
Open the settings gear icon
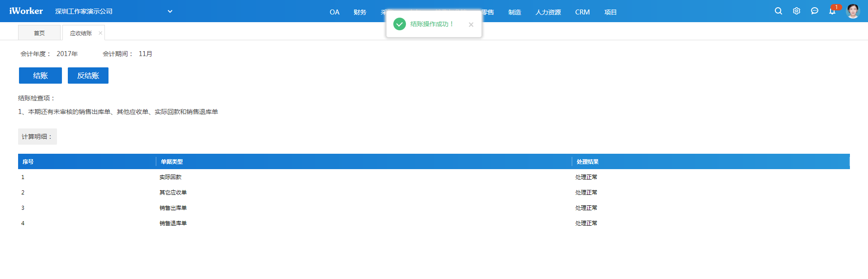796,11
